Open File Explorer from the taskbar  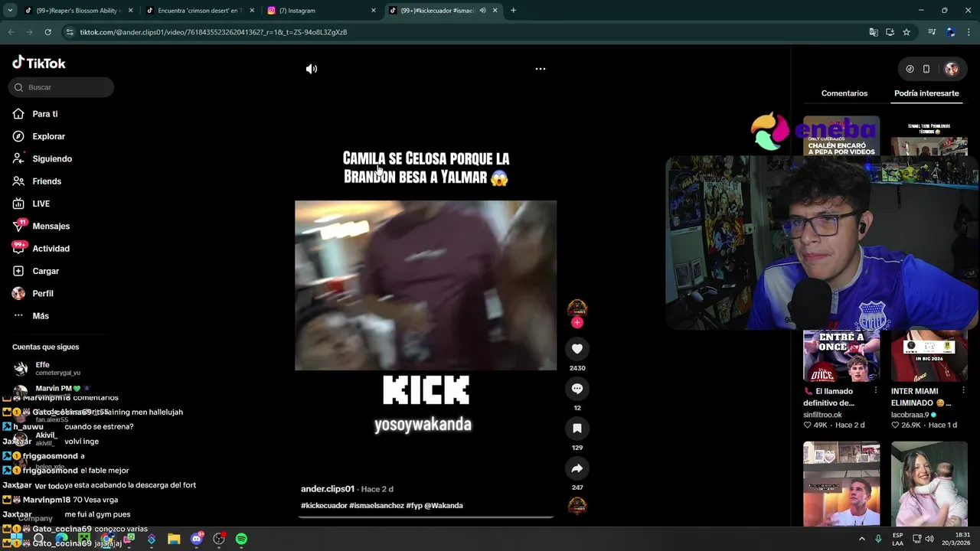pyautogui.click(x=174, y=540)
